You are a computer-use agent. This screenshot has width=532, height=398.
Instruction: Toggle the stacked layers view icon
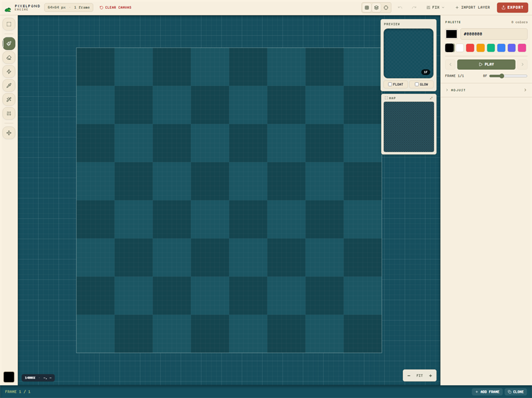click(376, 8)
